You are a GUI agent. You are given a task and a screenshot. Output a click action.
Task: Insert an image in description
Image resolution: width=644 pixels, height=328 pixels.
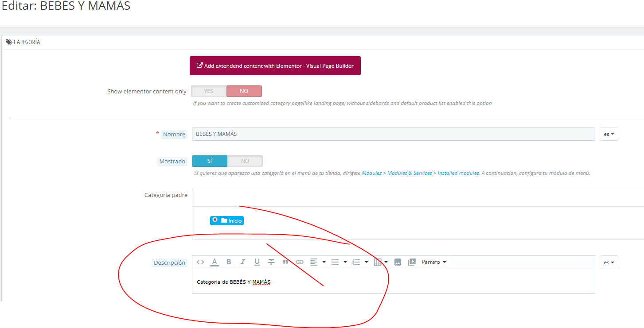pyautogui.click(x=398, y=262)
